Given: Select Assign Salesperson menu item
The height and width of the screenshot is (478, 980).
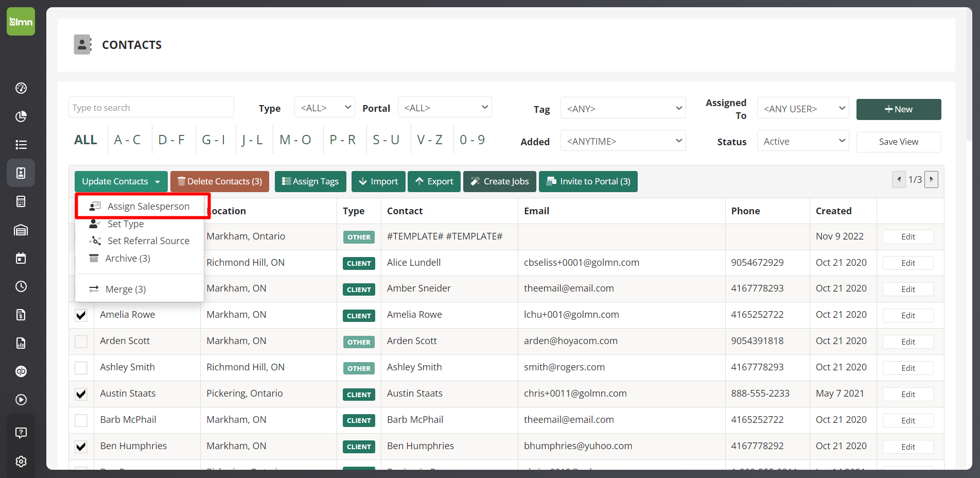Looking at the screenshot, I should coord(140,206).
